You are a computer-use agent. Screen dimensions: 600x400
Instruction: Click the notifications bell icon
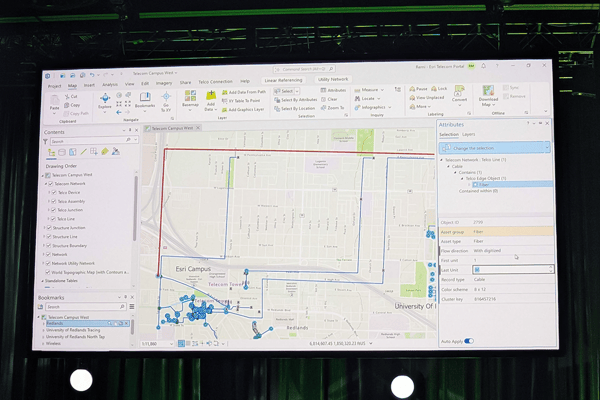pyautogui.click(x=483, y=66)
